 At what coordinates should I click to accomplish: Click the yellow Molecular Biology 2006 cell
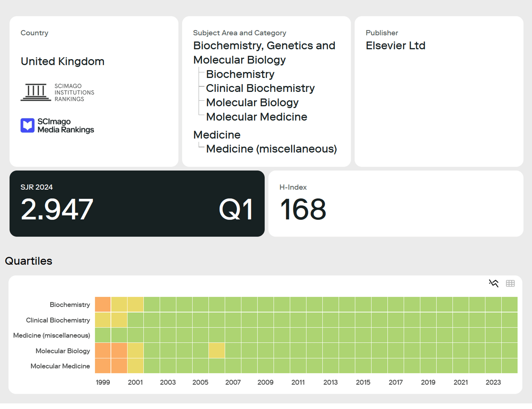217,350
